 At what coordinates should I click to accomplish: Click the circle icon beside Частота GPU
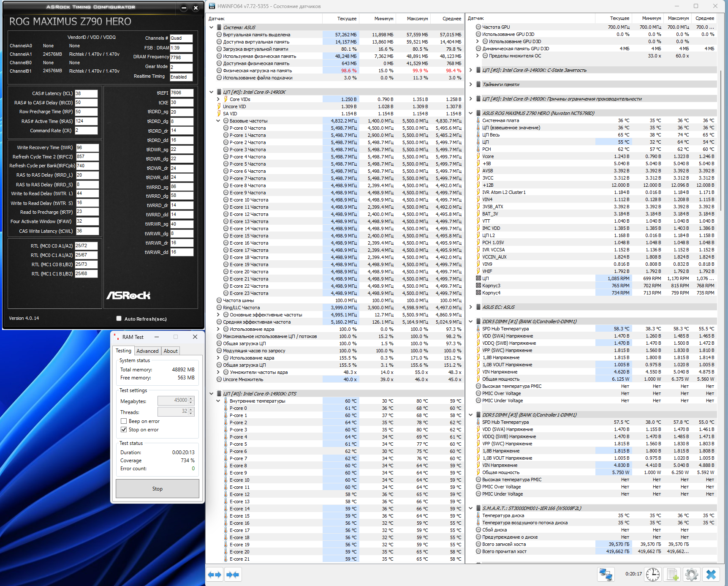[478, 27]
